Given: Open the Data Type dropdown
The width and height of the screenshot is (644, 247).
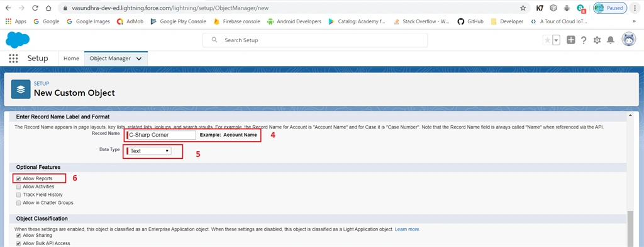Looking at the screenshot, I should (x=150, y=151).
